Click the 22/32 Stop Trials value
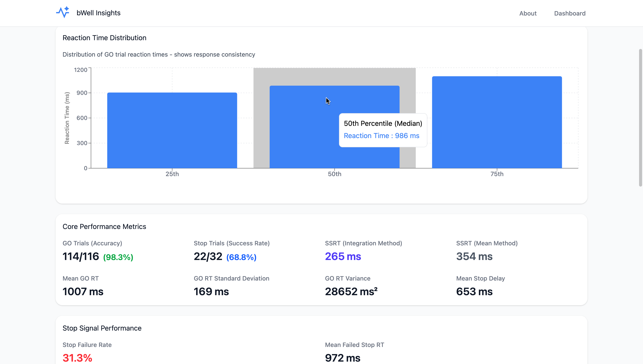Screen dimensions: 643x364 (208, 257)
